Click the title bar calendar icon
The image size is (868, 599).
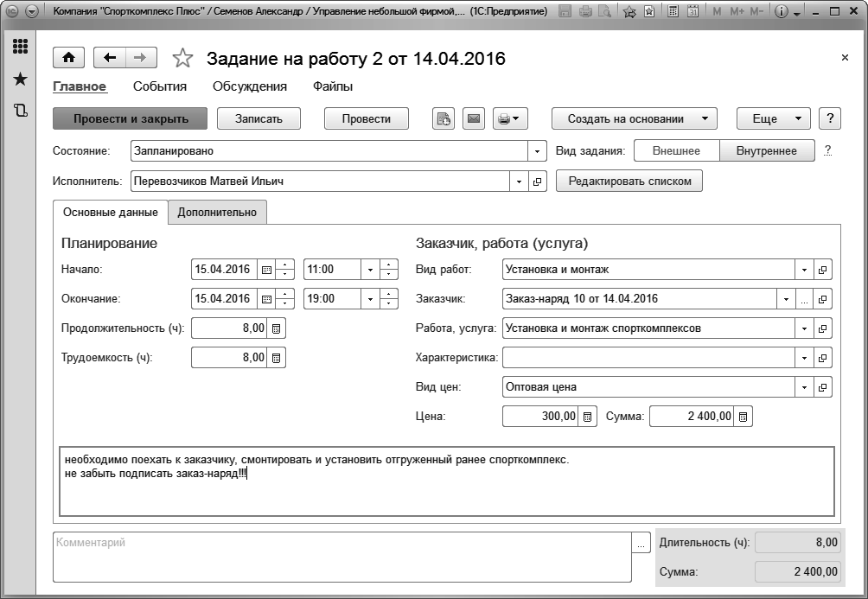click(x=692, y=10)
